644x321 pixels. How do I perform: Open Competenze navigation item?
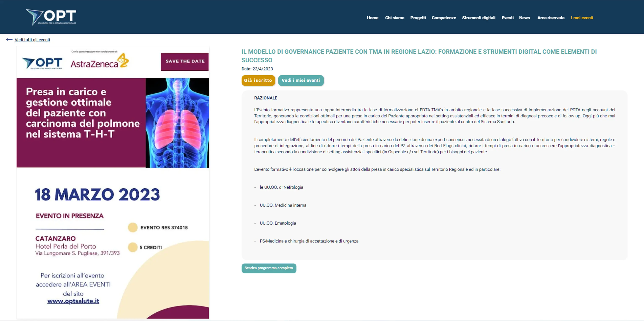(444, 18)
